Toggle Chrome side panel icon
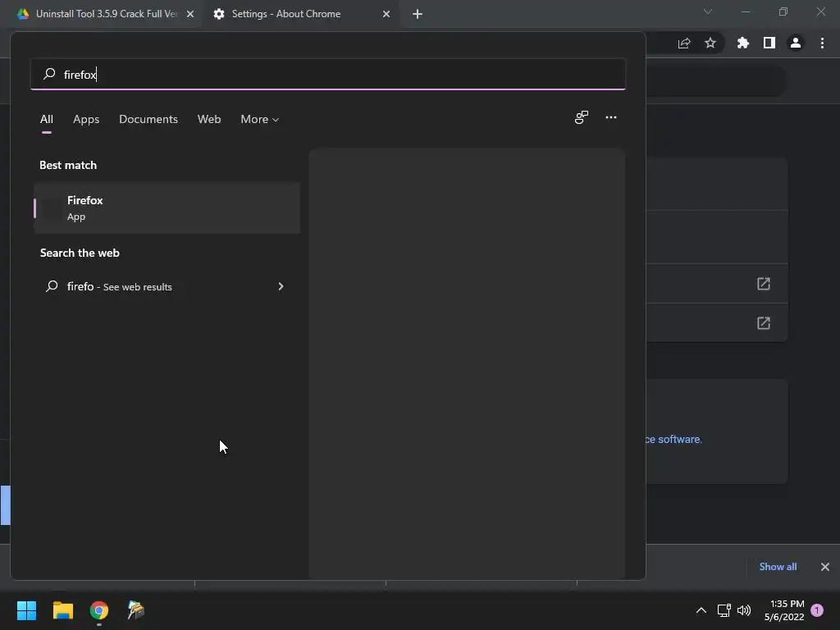840x630 pixels. pyautogui.click(x=769, y=43)
